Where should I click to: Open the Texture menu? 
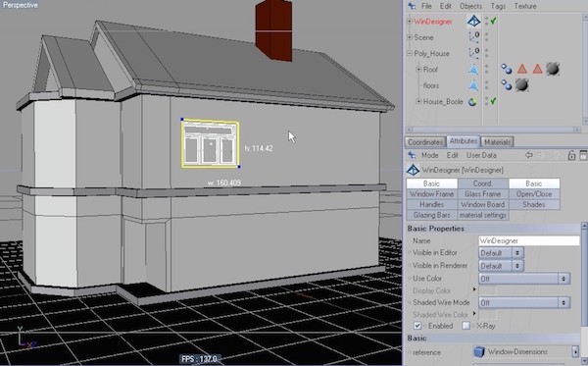[525, 6]
